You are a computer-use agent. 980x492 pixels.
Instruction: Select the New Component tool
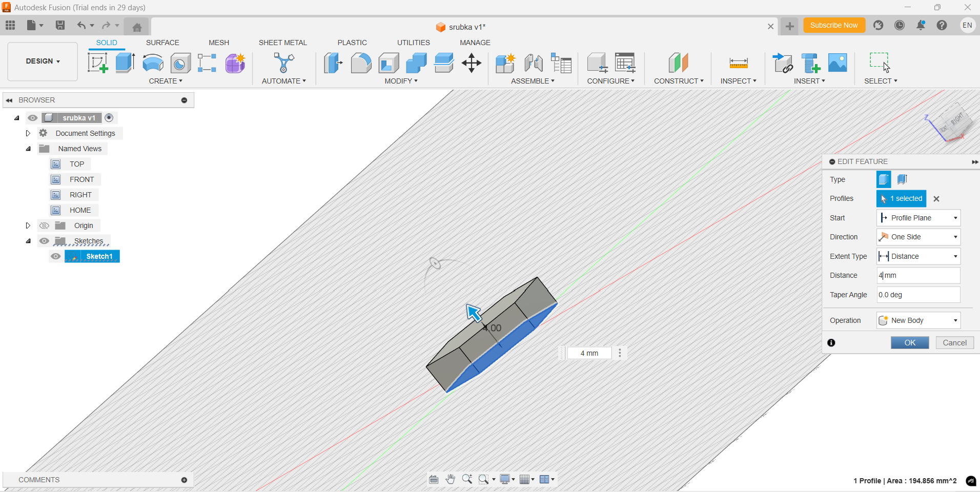click(505, 63)
